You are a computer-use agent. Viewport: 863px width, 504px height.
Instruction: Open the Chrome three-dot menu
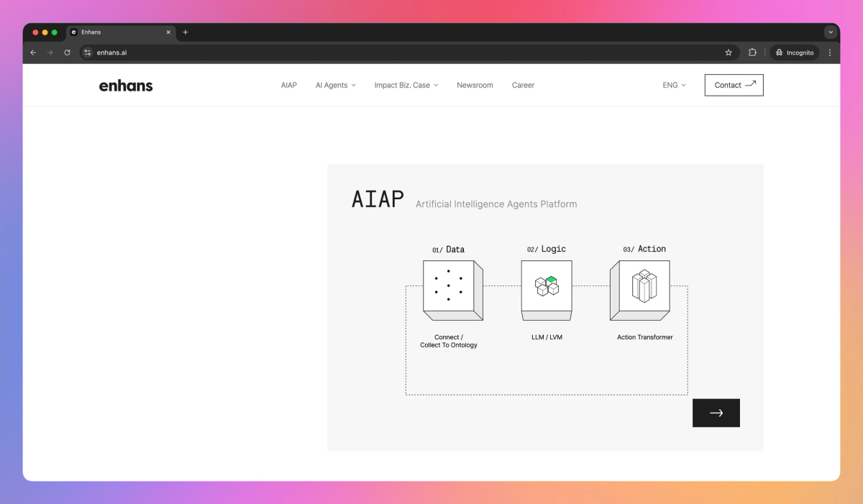[x=830, y=52]
